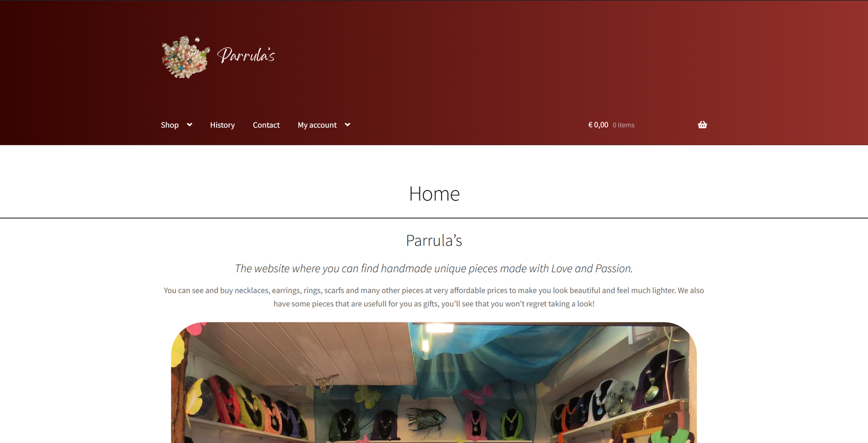Expand the Shop dropdown arrow
The width and height of the screenshot is (868, 443).
pos(189,125)
